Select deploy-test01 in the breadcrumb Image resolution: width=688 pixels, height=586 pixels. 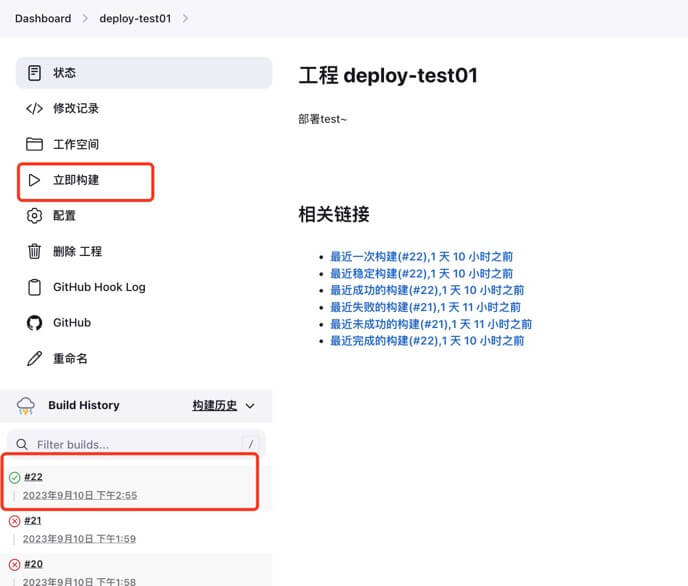tap(137, 19)
